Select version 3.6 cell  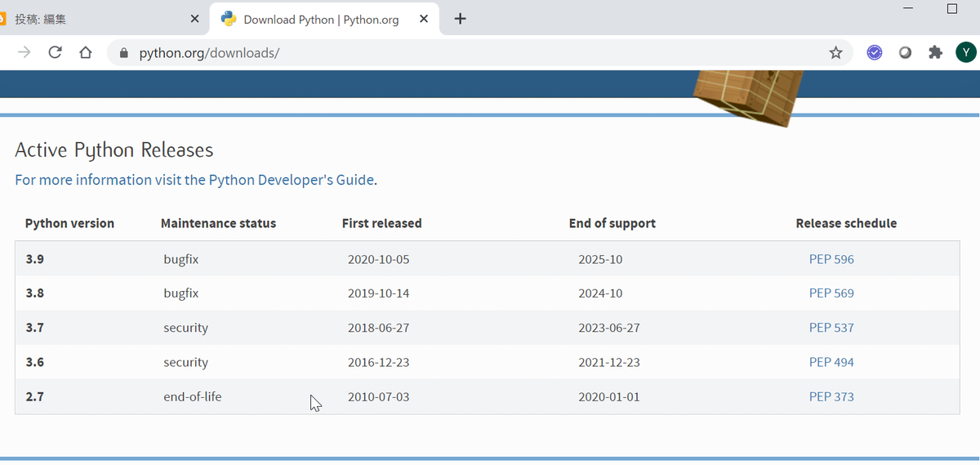point(34,362)
